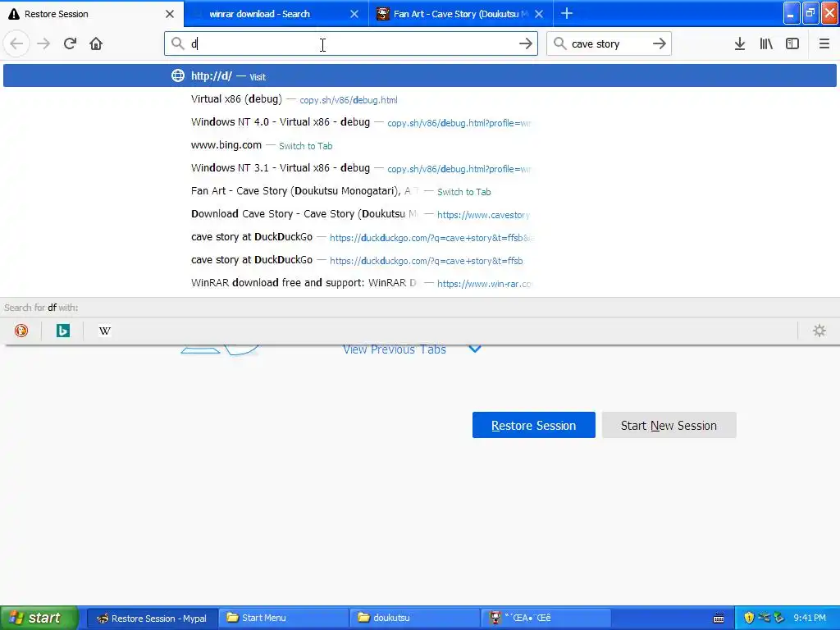Click the 9:41 PM clock
The width and height of the screenshot is (840, 630).
[810, 618]
